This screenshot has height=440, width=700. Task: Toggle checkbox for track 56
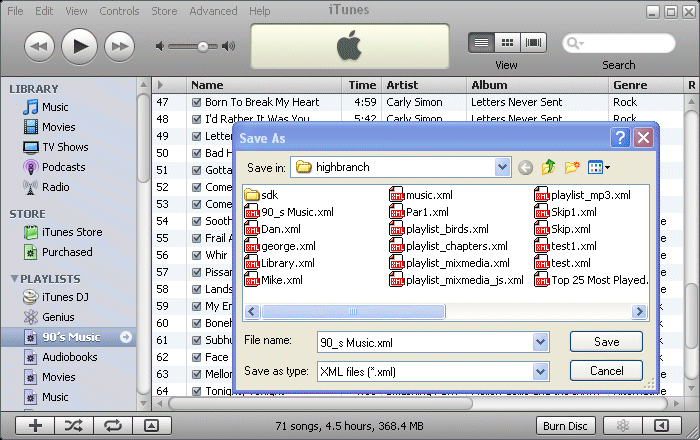[196, 256]
